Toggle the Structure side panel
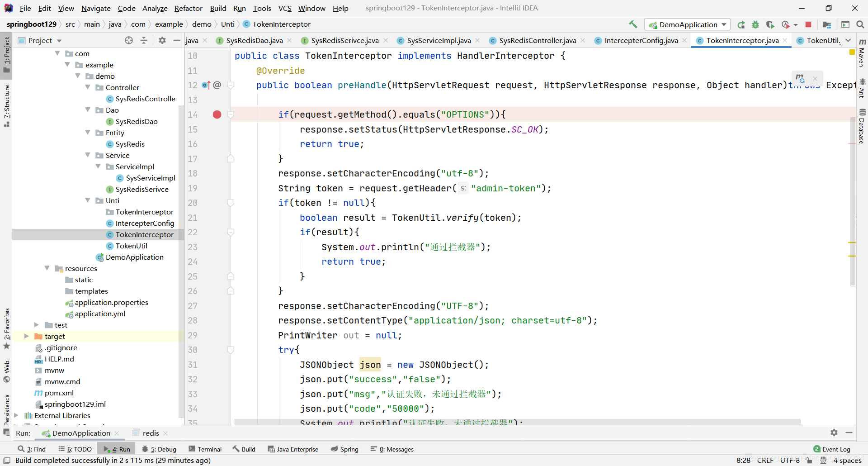This screenshot has width=868, height=466. coord(6,105)
